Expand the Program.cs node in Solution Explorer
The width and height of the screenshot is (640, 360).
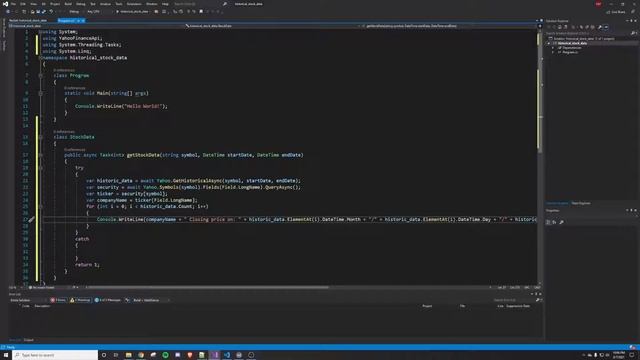point(553,52)
